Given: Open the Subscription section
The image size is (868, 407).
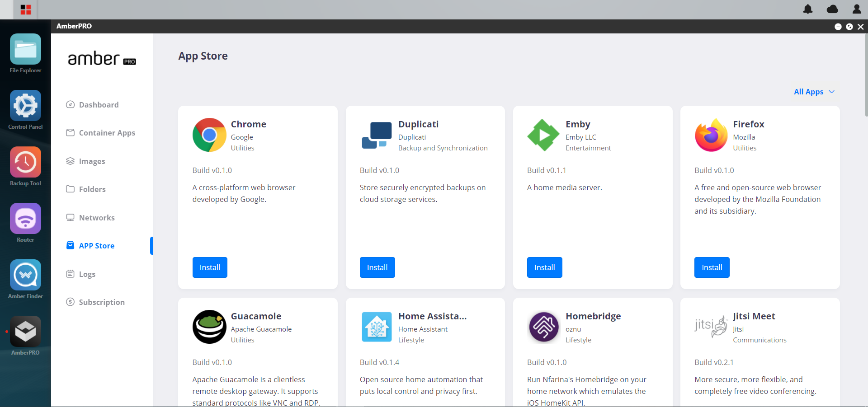Looking at the screenshot, I should coord(102,302).
